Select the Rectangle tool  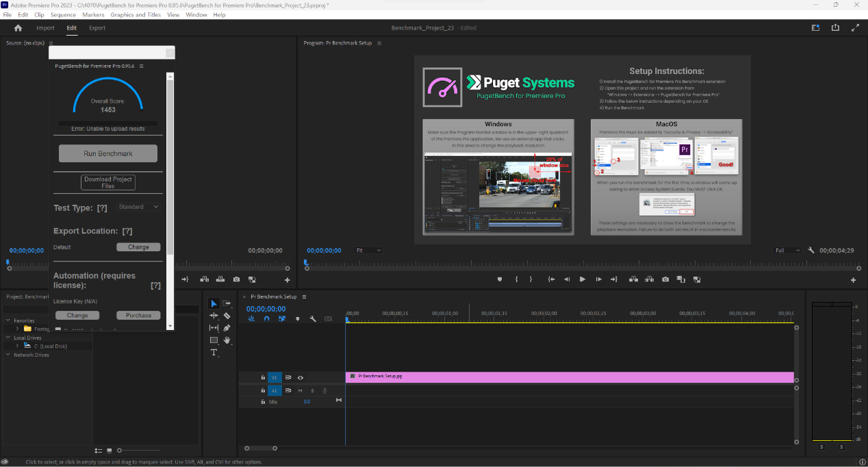tap(214, 340)
